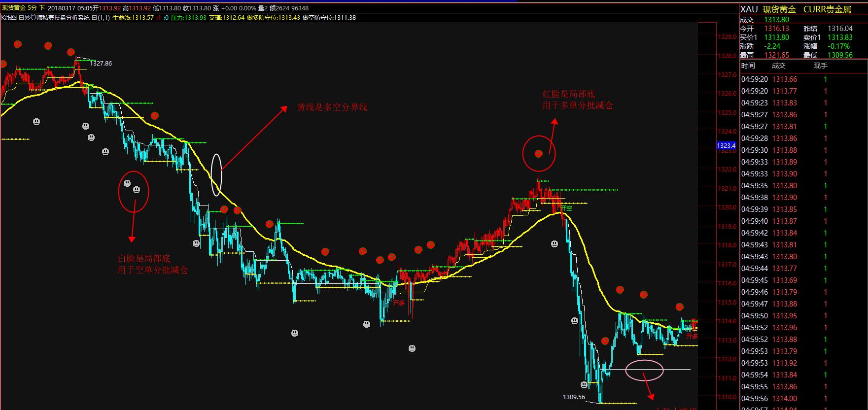
Task: Click the XAU symbol code
Action: click(749, 9)
